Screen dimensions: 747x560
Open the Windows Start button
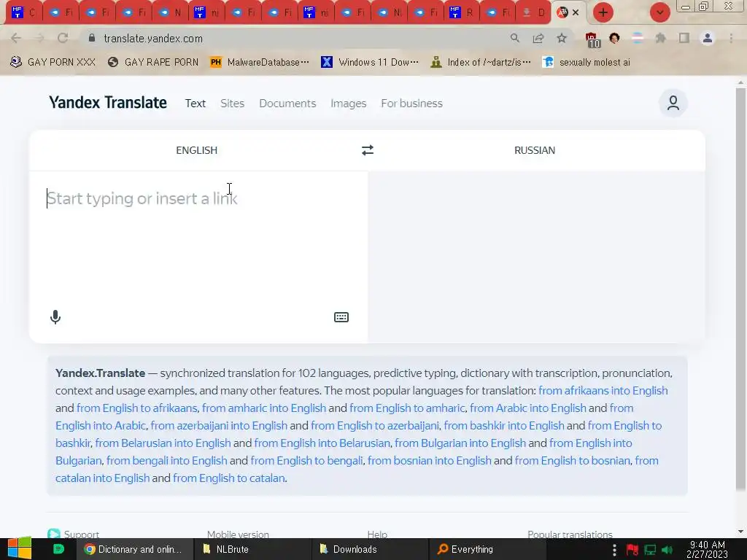tap(20, 549)
